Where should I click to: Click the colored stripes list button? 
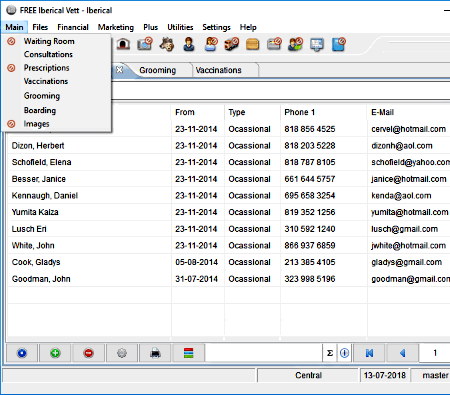coord(189,353)
